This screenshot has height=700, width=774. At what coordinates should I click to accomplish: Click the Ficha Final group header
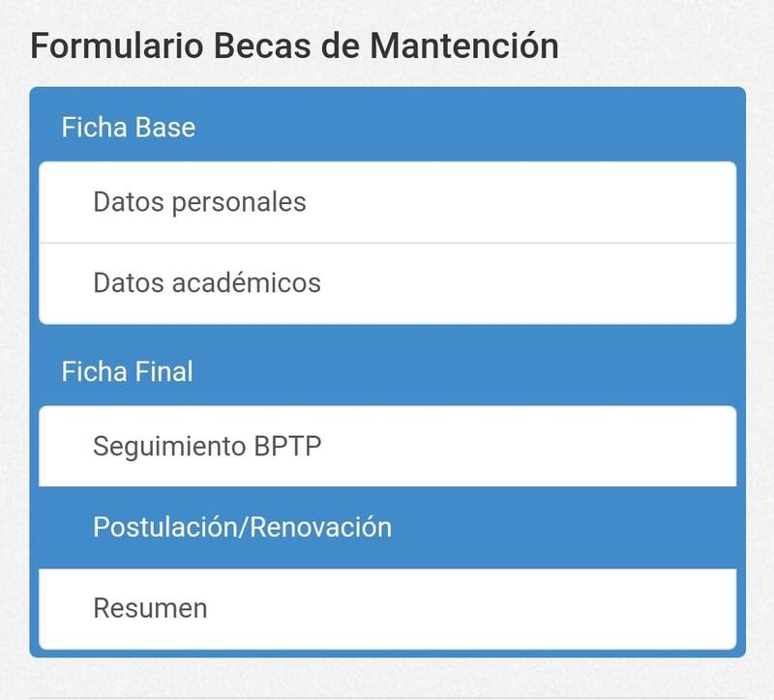coord(128,371)
